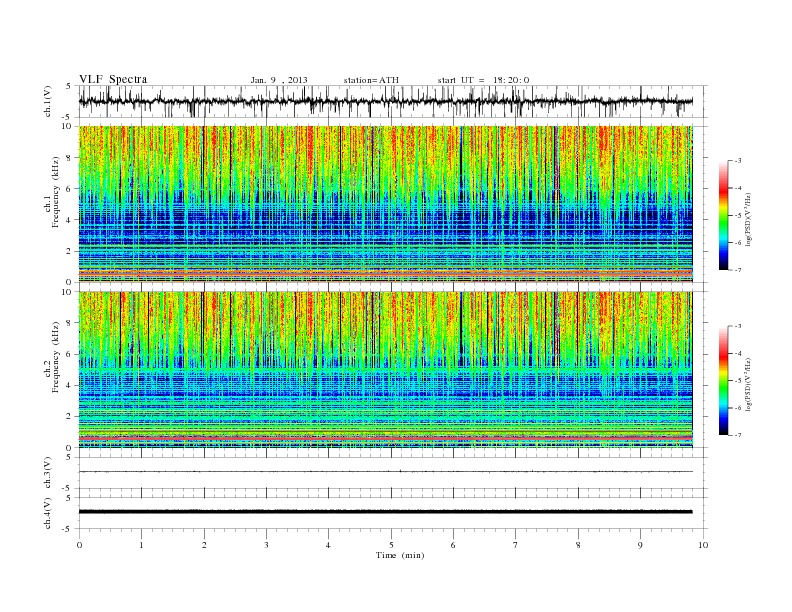Click the "-7" label on ch.2 color bar
Viewport: 792px width, 612px height.
(738, 435)
